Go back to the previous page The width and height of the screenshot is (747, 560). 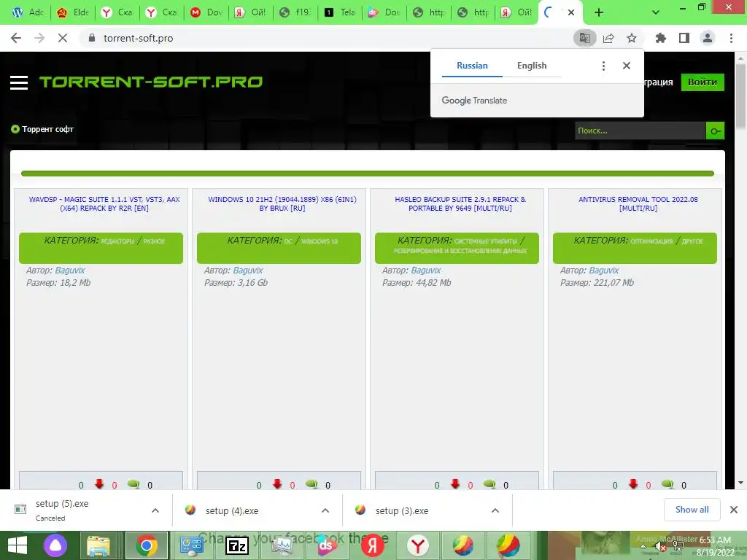(x=16, y=38)
